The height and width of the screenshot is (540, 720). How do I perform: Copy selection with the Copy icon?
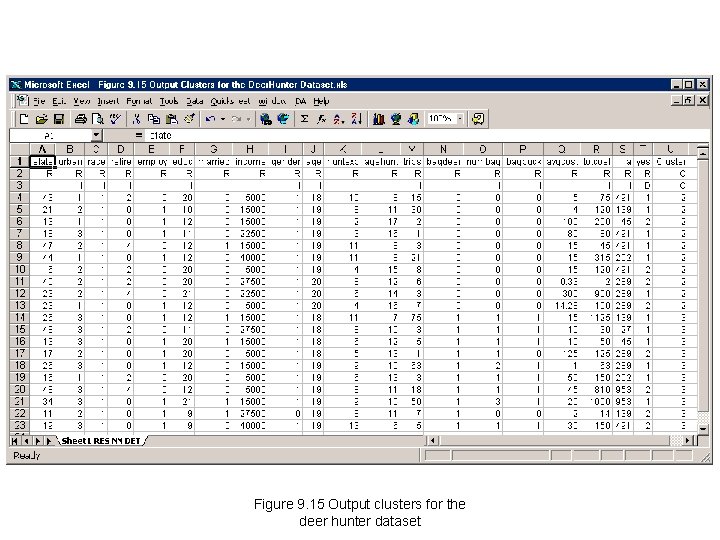pyautogui.click(x=153, y=119)
